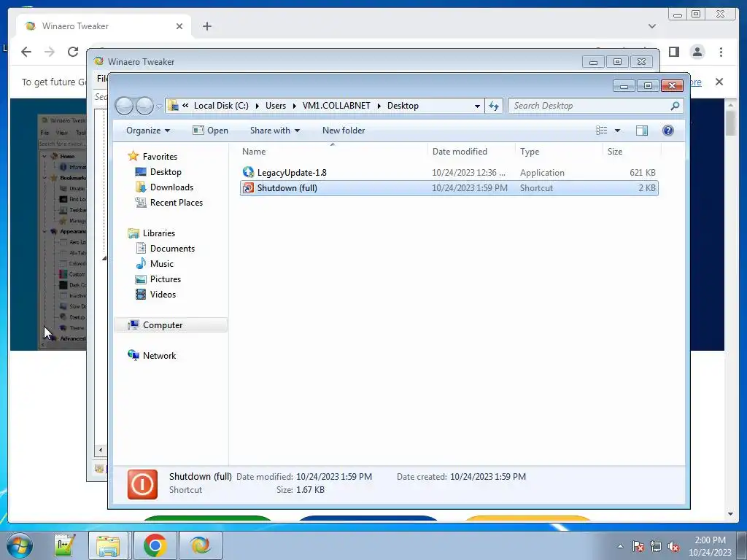Image resolution: width=747 pixels, height=560 pixels.
Task: Expand the view options dropdown arrow
Action: 617,131
